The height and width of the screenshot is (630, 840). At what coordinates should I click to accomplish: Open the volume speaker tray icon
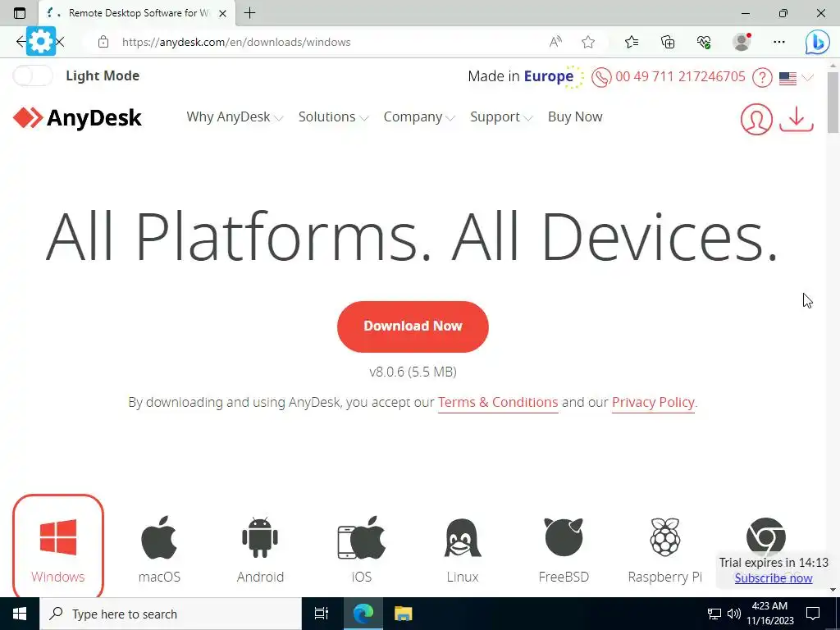pos(733,614)
